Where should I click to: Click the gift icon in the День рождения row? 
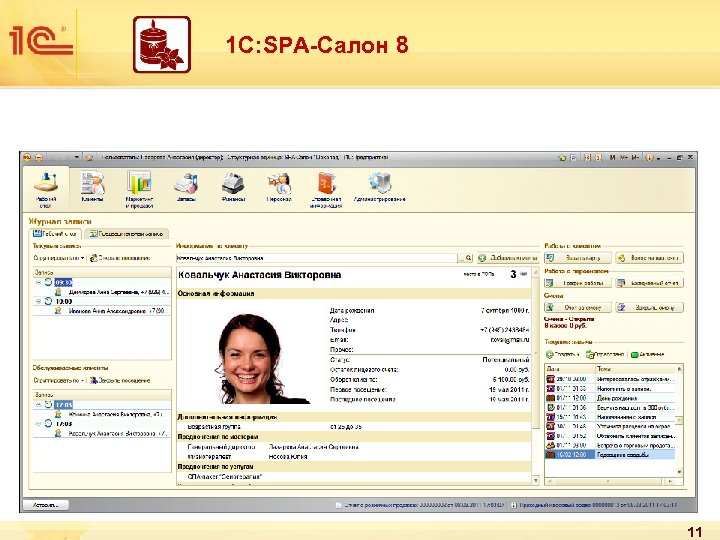550,398
